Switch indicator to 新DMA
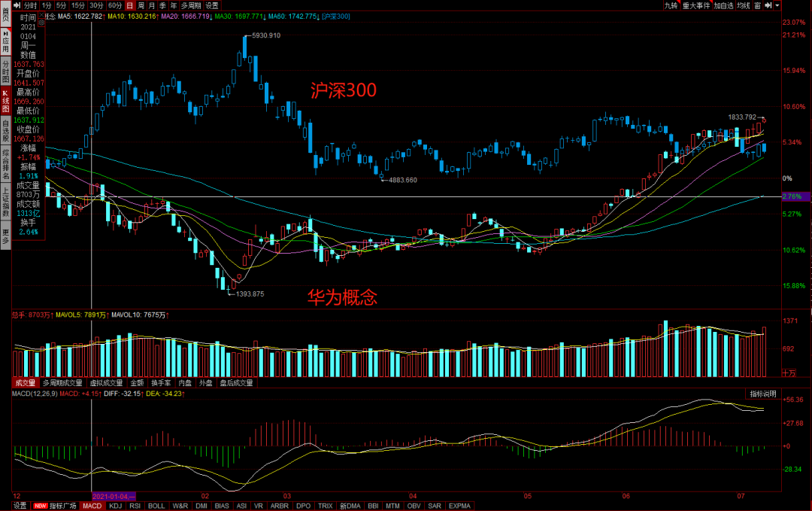 pos(350,506)
